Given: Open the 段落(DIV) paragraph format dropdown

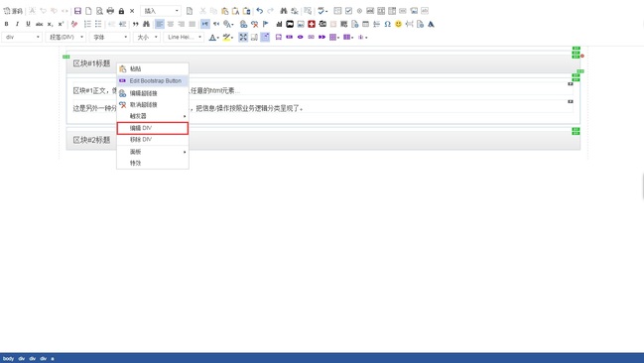Looking at the screenshot, I should [x=65, y=37].
